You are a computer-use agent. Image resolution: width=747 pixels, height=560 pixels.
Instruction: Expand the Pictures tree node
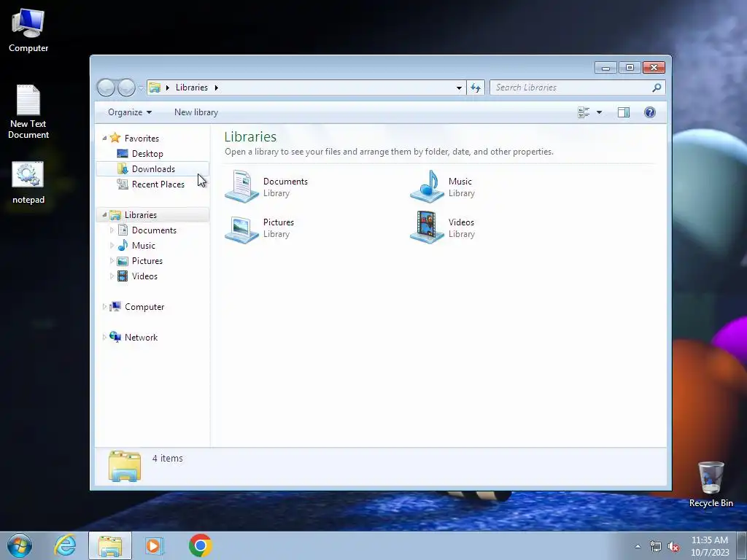tap(112, 261)
